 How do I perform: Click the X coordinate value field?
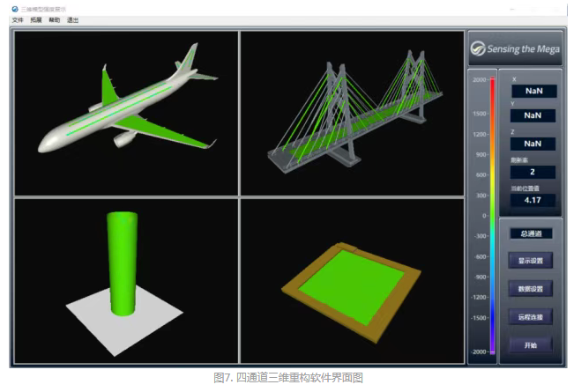[x=533, y=91]
